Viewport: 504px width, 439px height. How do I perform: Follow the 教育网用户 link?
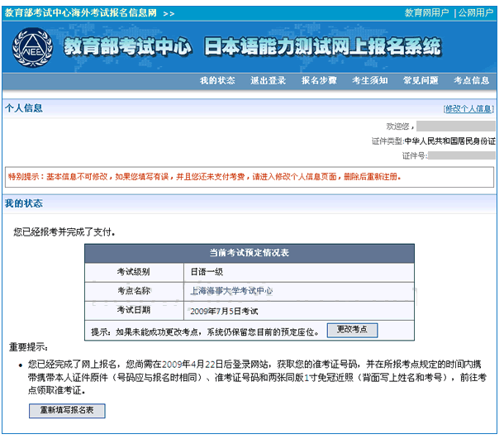[x=426, y=13]
